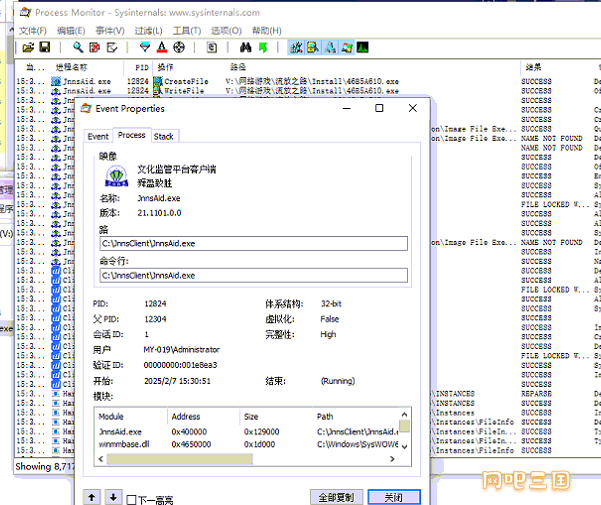Click the 路径 column header
The width and height of the screenshot is (601, 505).
coord(373,67)
